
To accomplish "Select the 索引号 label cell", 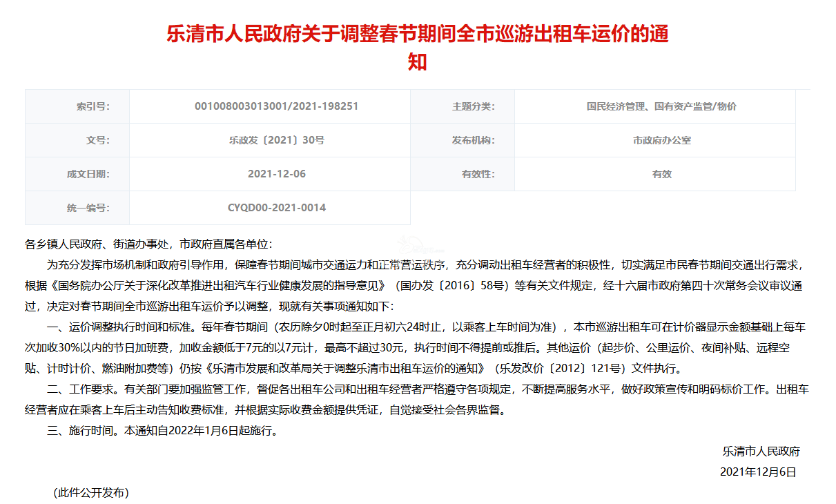I will coord(77,106).
